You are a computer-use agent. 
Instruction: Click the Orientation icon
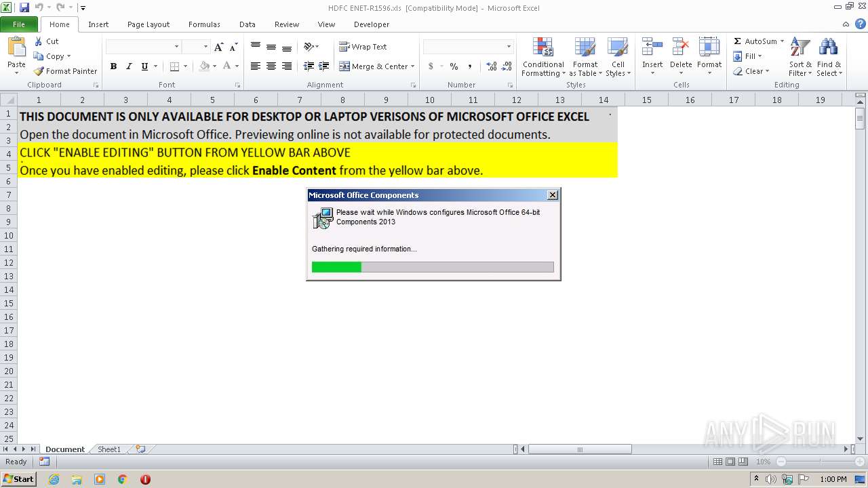[x=309, y=47]
